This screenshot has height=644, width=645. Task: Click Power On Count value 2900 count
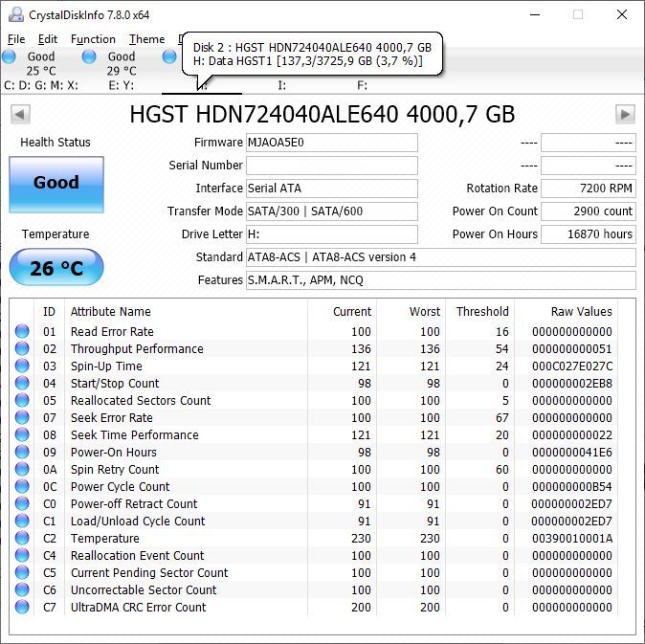589,211
